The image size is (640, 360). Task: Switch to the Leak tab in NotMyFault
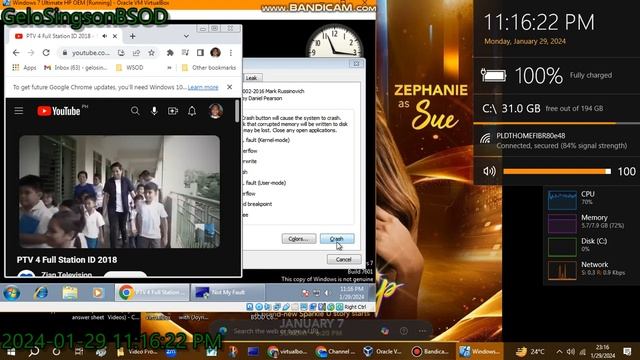[x=251, y=78]
